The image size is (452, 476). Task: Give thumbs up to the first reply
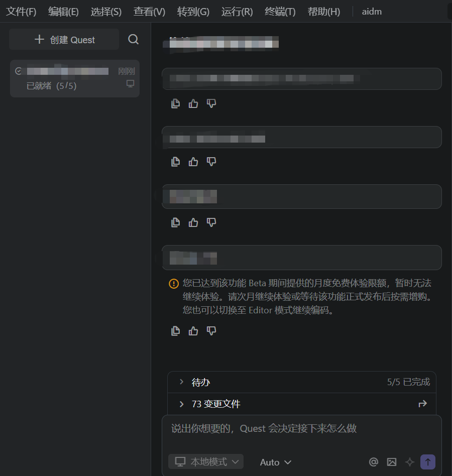coord(193,103)
